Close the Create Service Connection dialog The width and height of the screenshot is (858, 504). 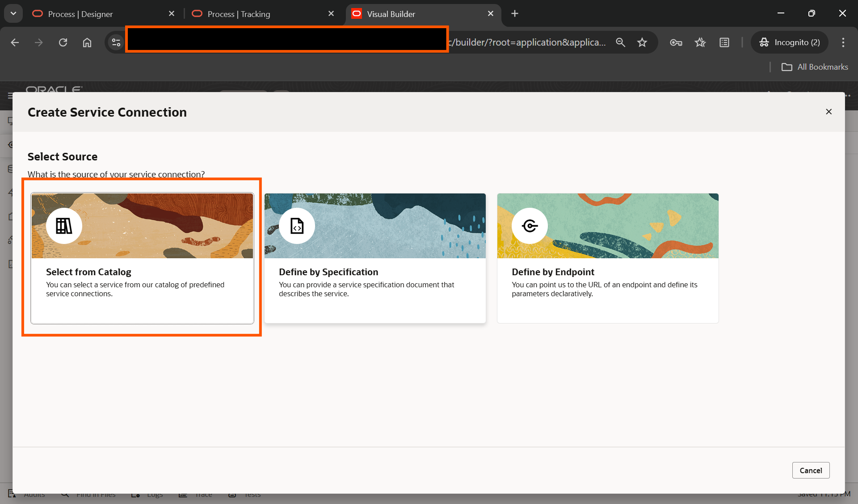[829, 112]
